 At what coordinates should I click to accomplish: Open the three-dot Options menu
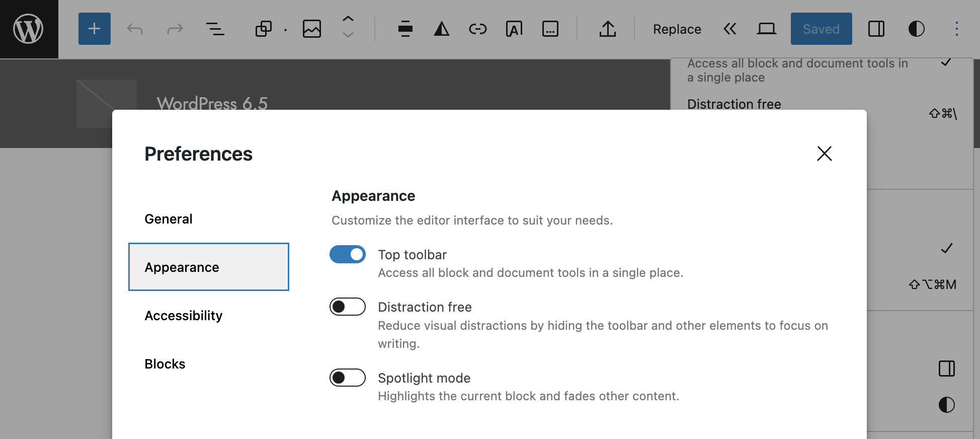point(956,29)
